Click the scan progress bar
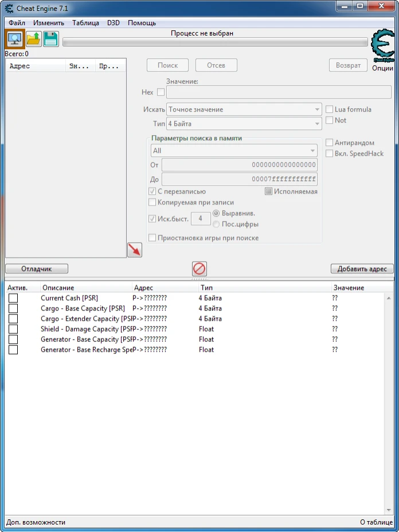The height and width of the screenshot is (532, 399). 216,42
